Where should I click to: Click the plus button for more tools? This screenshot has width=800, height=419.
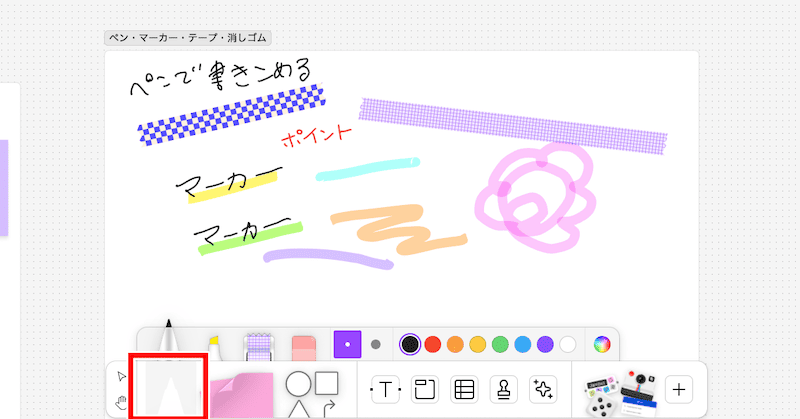pos(679,389)
